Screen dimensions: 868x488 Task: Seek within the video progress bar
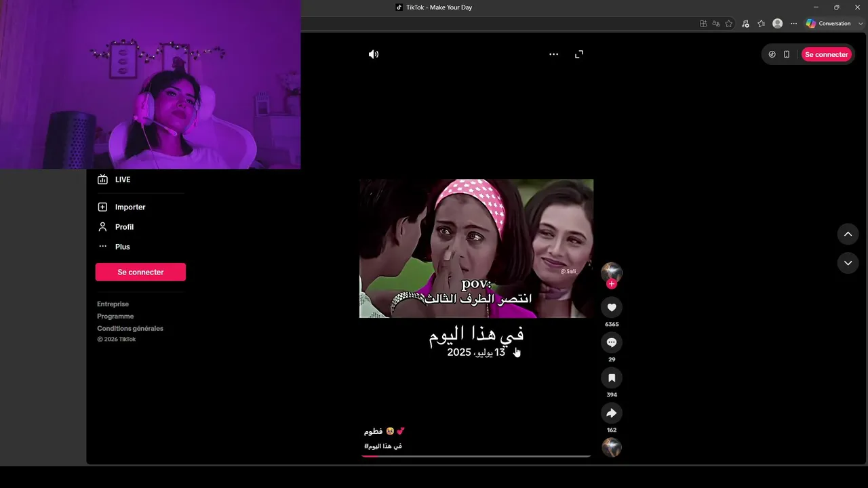476,456
